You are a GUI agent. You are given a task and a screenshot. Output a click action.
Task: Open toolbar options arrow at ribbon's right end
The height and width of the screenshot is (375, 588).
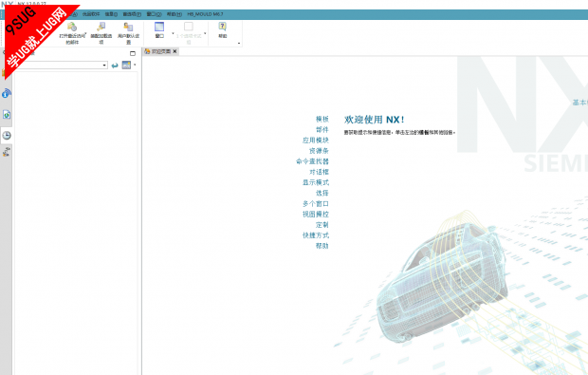coord(239,43)
